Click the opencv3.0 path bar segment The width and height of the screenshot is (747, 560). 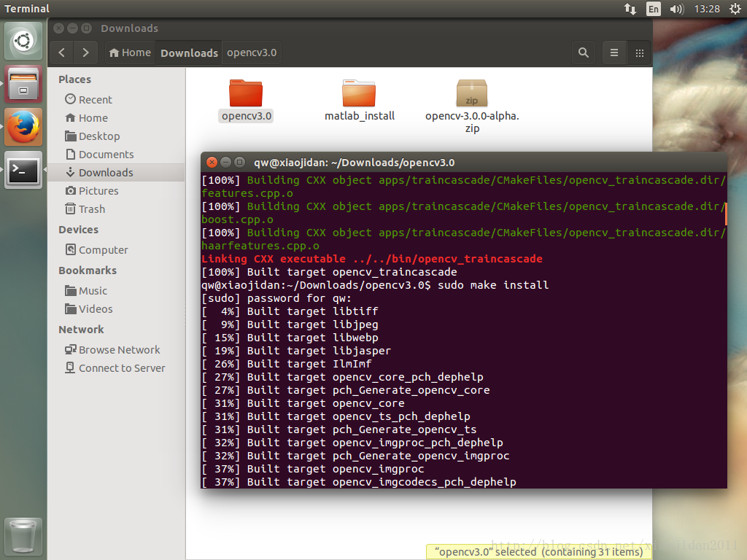tap(251, 52)
